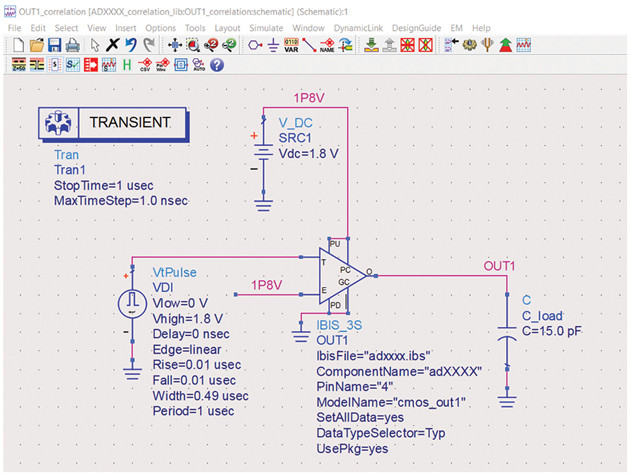Click the NAME wire label tool

point(327,45)
